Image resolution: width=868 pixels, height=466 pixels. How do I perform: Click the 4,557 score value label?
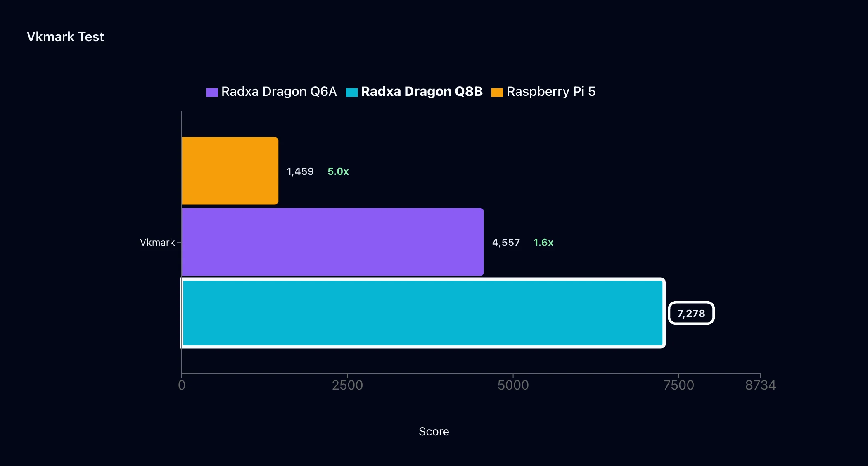(x=506, y=243)
